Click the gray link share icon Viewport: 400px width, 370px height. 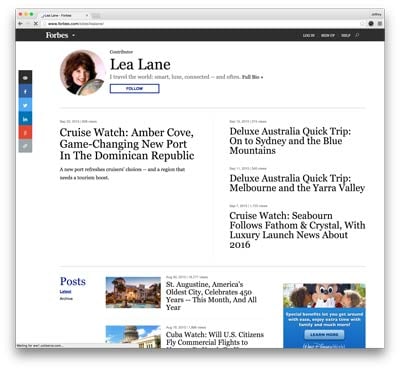point(25,146)
